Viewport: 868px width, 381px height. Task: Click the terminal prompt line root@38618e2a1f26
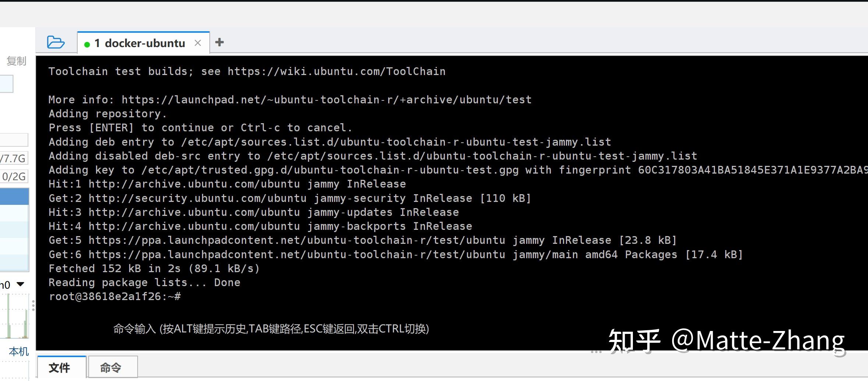115,296
